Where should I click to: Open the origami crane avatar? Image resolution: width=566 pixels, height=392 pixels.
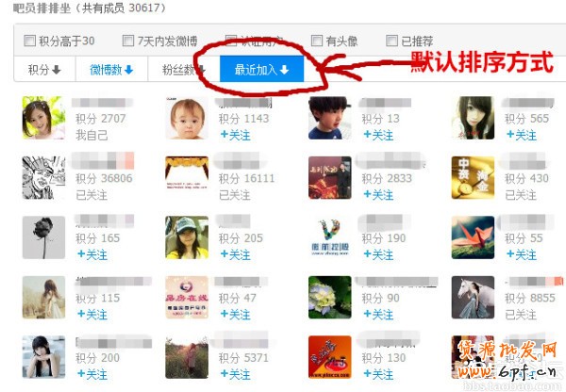pos(473,237)
